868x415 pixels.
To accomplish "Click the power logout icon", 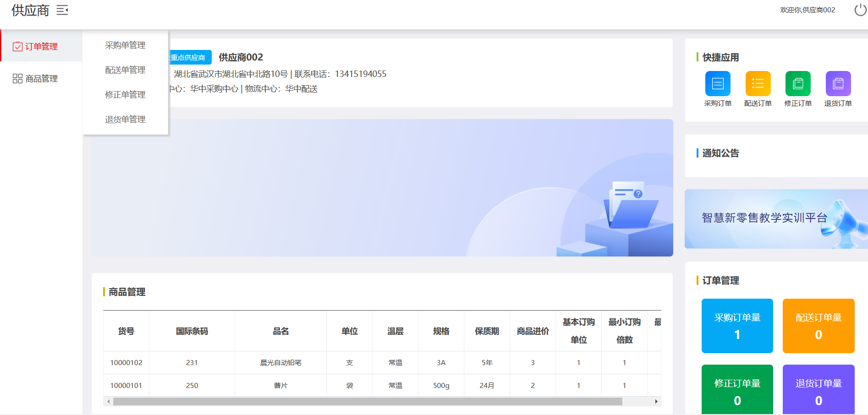I will [x=860, y=10].
